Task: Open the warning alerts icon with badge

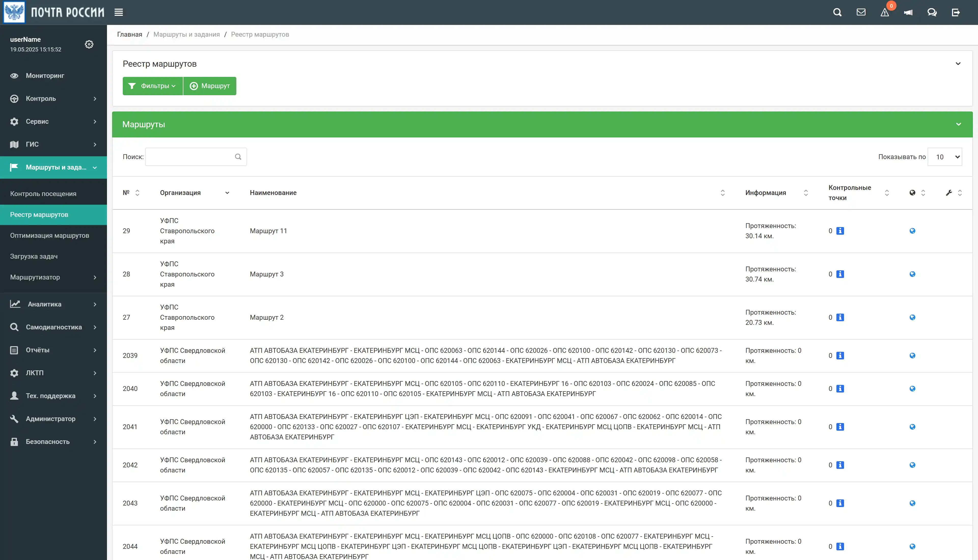Action: point(885,12)
